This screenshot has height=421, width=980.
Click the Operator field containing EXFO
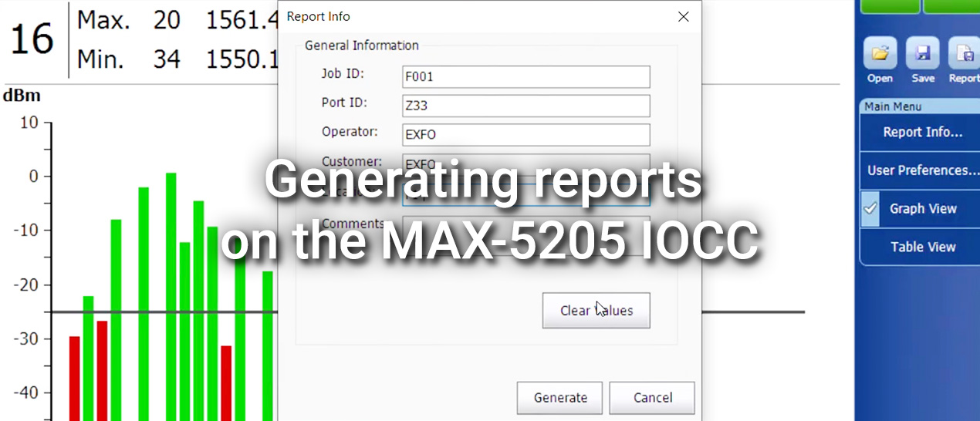[x=526, y=134]
